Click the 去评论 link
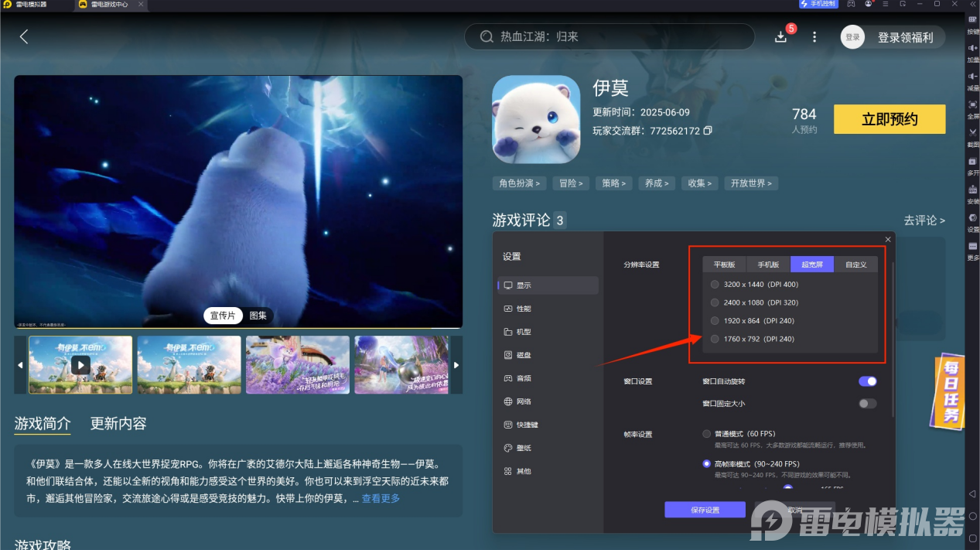Image resolution: width=980 pixels, height=550 pixels. [924, 220]
